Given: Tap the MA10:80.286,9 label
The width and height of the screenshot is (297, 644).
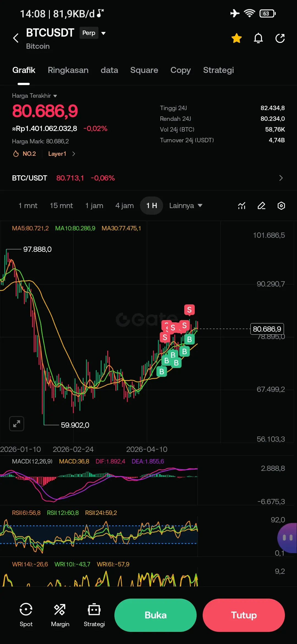Looking at the screenshot, I should coord(75,228).
